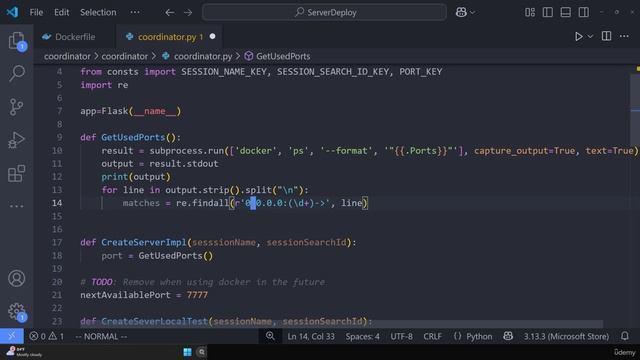Click line number 14 in gutter
640x360 pixels.
(57, 203)
